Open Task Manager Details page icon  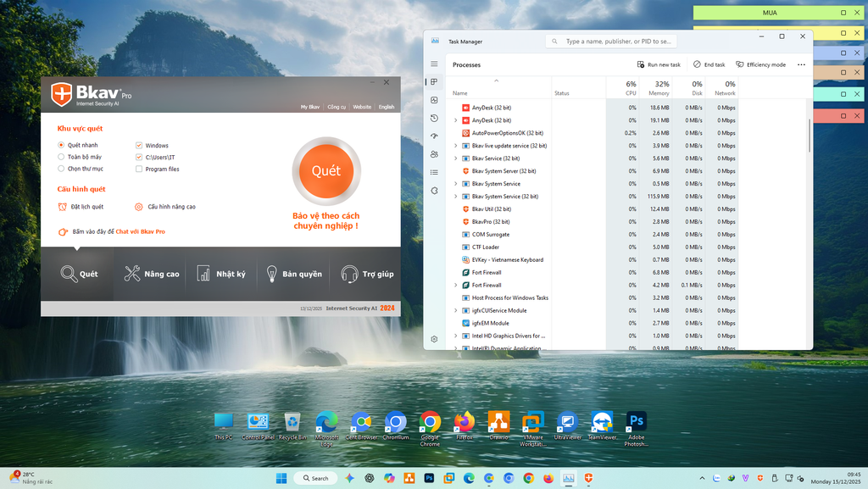coord(434,173)
